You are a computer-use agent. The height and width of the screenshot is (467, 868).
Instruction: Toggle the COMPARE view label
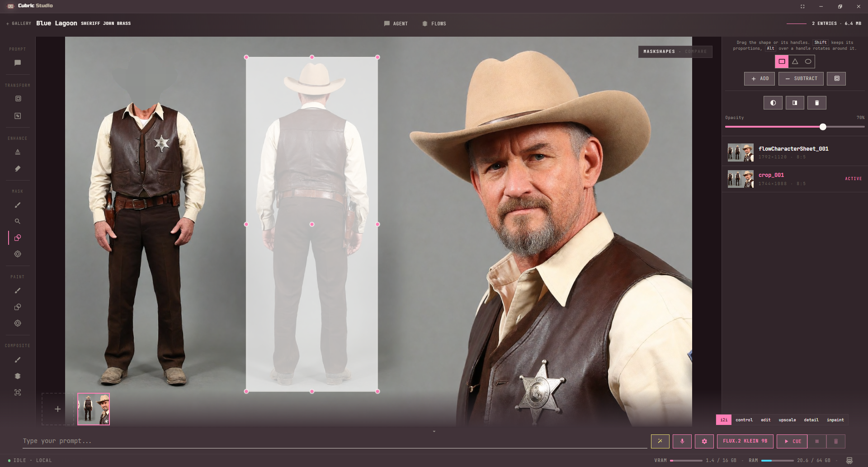click(696, 52)
